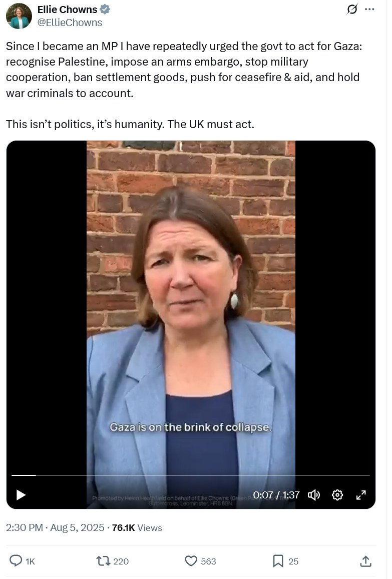Click the Grok slashed-circle icon
Screen dimensions: 392x579
pos(352,9)
